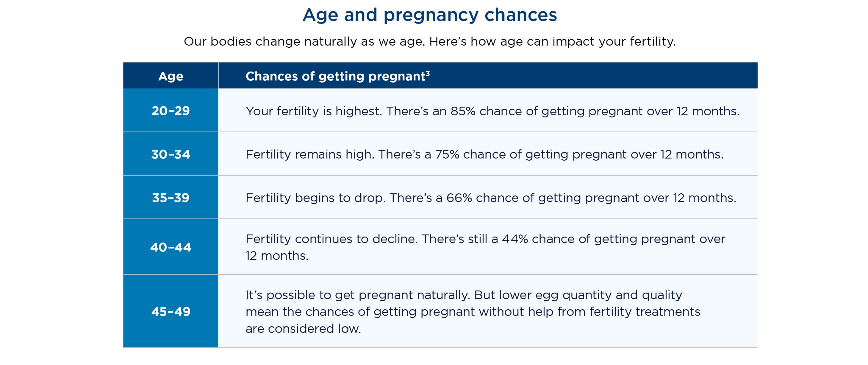Click the 'Fertility remains high' 75% text
The height and width of the screenshot is (365, 868).
484,154
